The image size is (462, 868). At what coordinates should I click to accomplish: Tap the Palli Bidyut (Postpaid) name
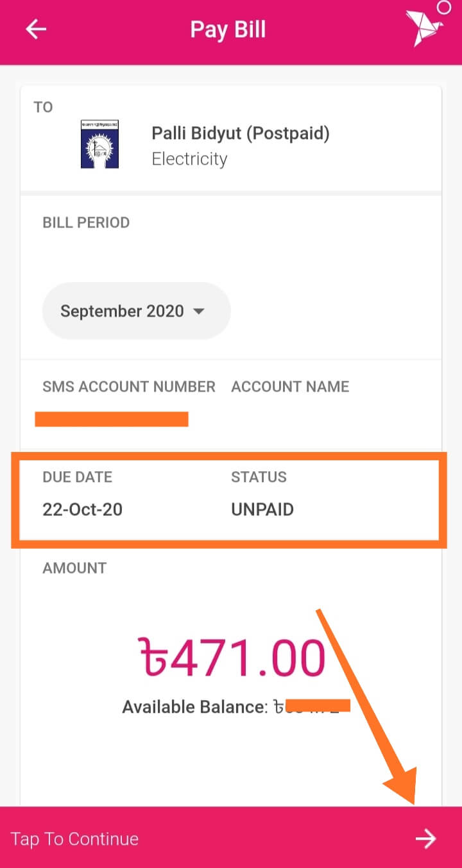coord(240,133)
